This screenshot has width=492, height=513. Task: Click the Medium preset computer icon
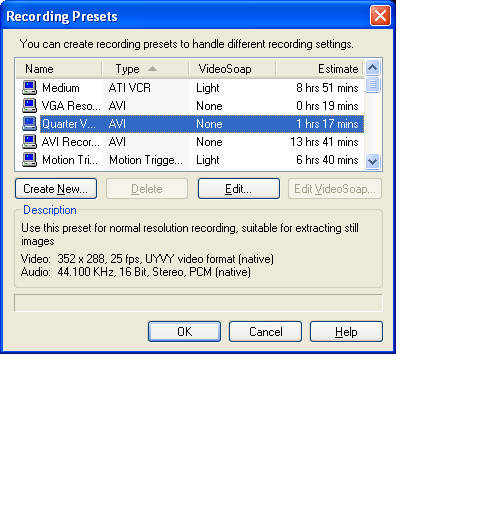[x=29, y=88]
